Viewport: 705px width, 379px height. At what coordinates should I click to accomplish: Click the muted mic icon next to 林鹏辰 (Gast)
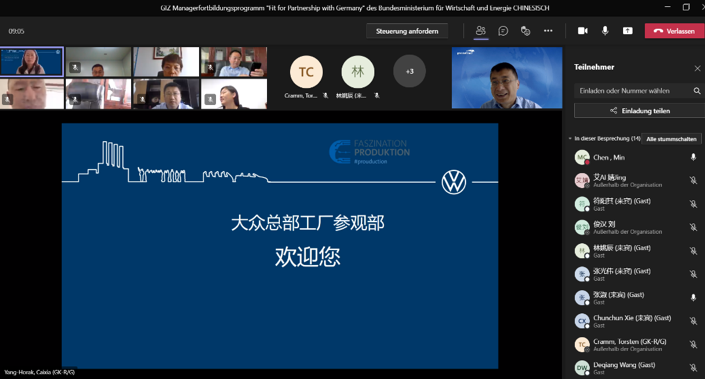693,250
